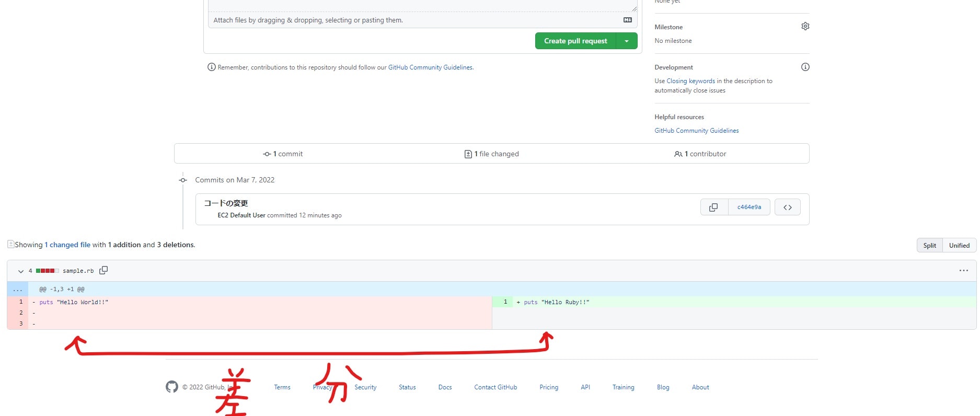Expand hidden lines in the diff
The image size is (980, 416).
pyautogui.click(x=18, y=289)
